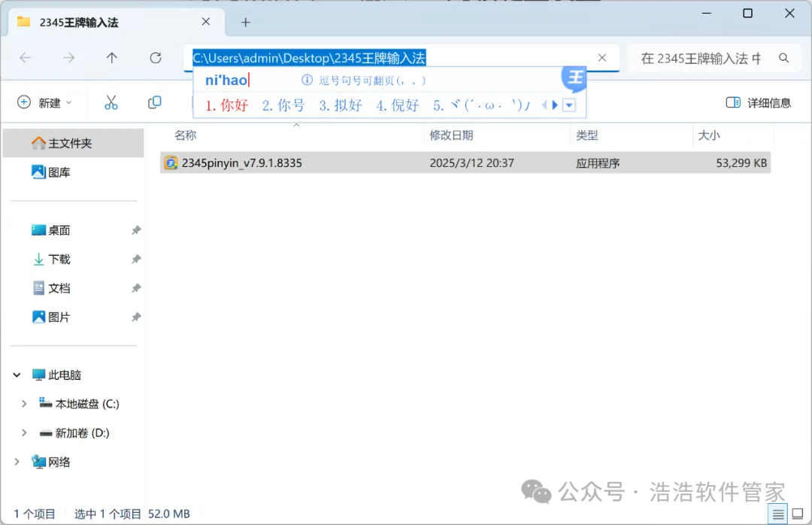The height and width of the screenshot is (525, 812).
Task: Select 此电脑 in the sidebar
Action: (x=56, y=375)
